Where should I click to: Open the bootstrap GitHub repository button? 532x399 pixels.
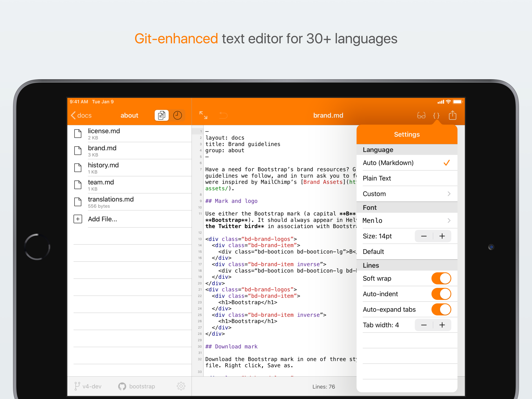click(x=137, y=386)
